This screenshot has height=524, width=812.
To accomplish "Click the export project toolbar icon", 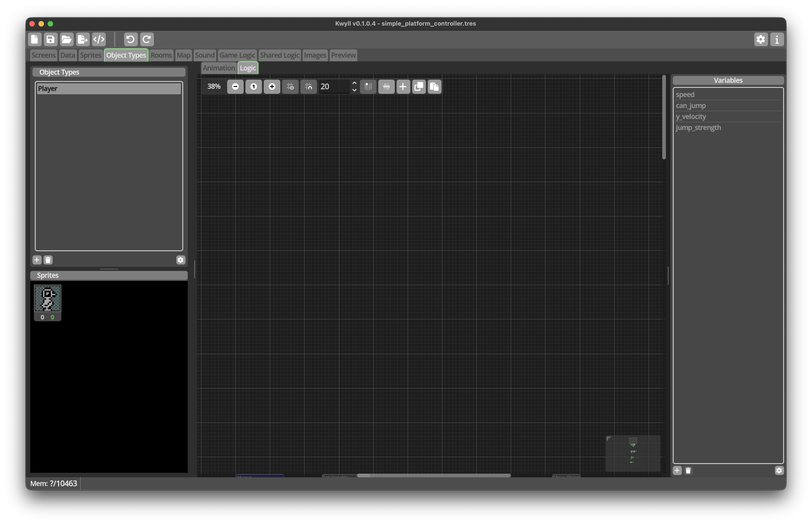I will coord(83,39).
